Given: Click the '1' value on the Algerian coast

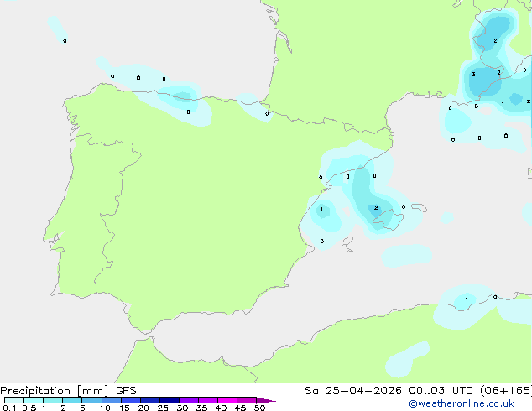Looking at the screenshot, I should 467,299.
